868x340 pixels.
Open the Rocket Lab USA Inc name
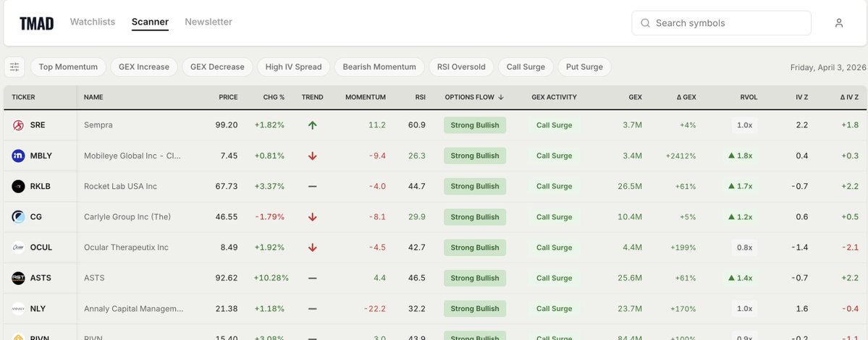tap(120, 187)
